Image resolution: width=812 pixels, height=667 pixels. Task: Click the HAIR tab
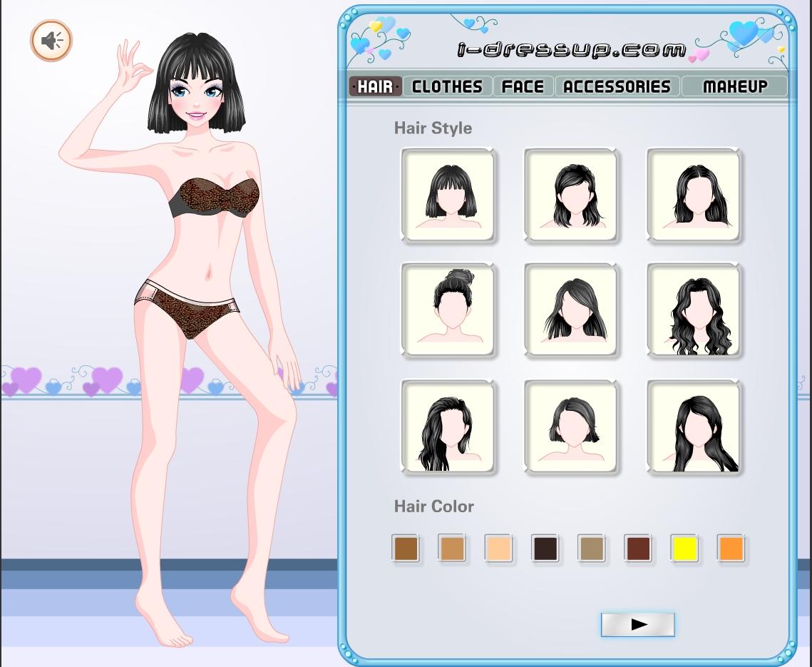[375, 86]
